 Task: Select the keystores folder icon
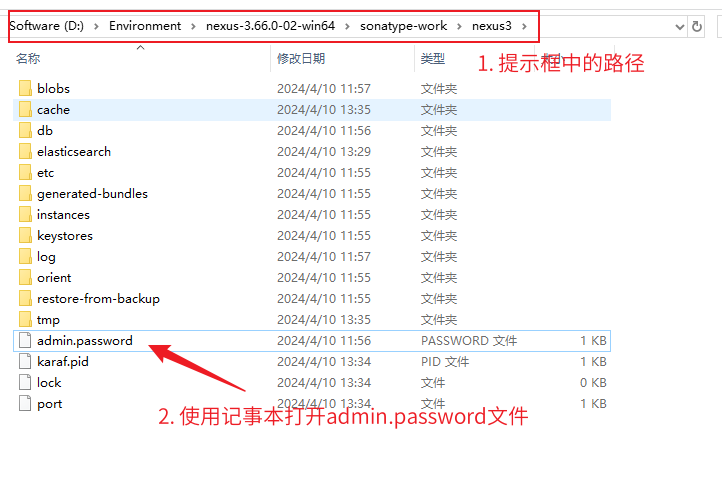[25, 236]
